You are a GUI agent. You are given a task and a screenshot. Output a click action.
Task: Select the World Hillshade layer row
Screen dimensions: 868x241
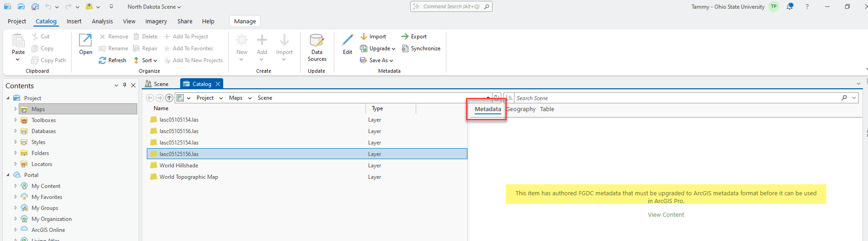pos(179,166)
